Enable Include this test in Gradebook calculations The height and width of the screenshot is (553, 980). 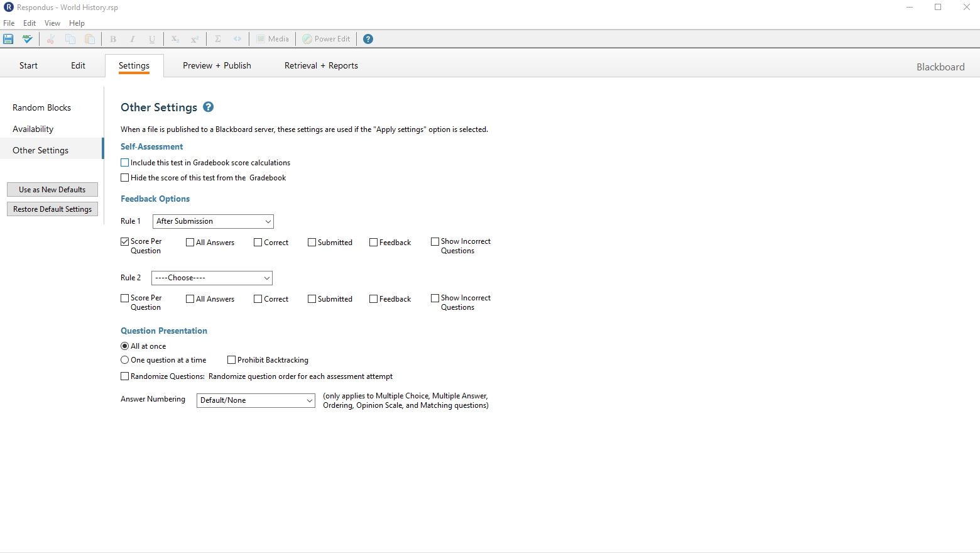125,163
